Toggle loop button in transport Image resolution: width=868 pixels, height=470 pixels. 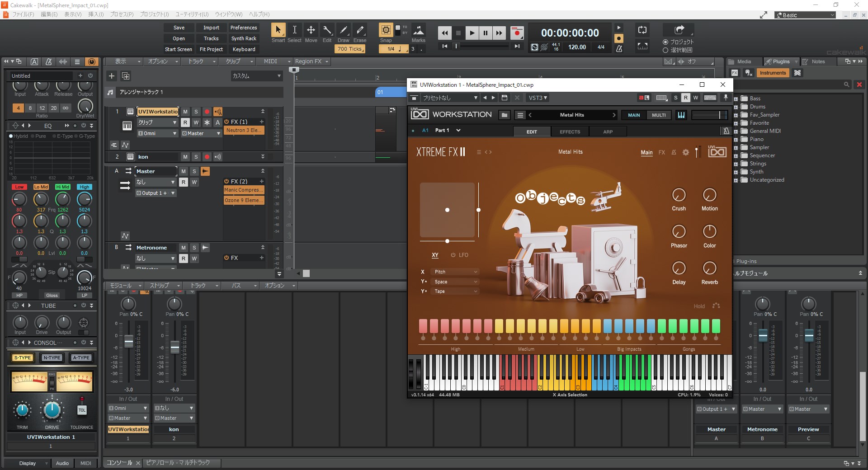[642, 30]
